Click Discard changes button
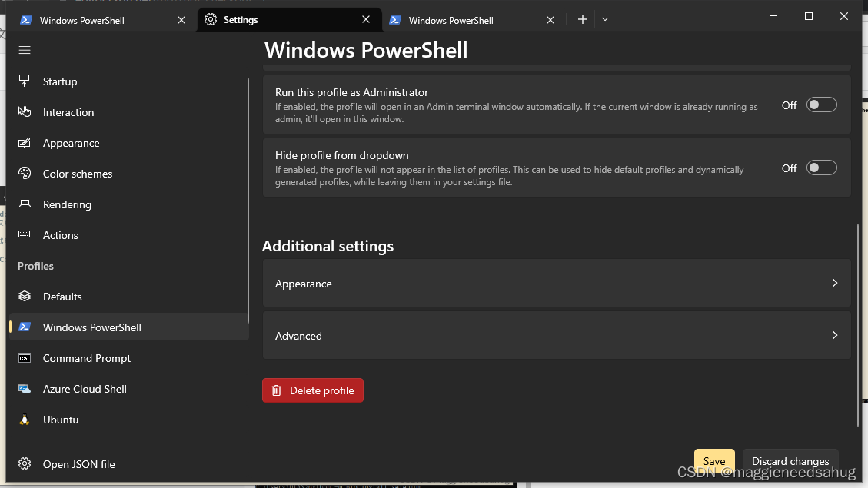Viewport: 868px width, 488px height. click(790, 460)
